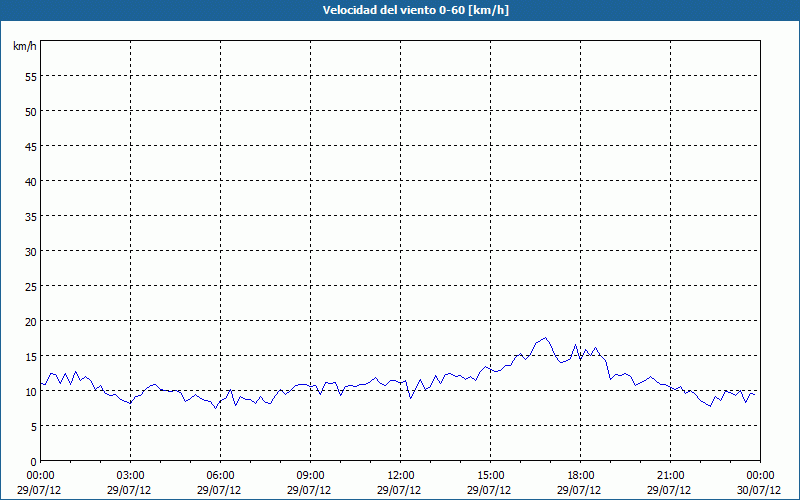Image resolution: width=800 pixels, height=500 pixels.
Task: Select the y-axis value '20'
Action: [31, 321]
